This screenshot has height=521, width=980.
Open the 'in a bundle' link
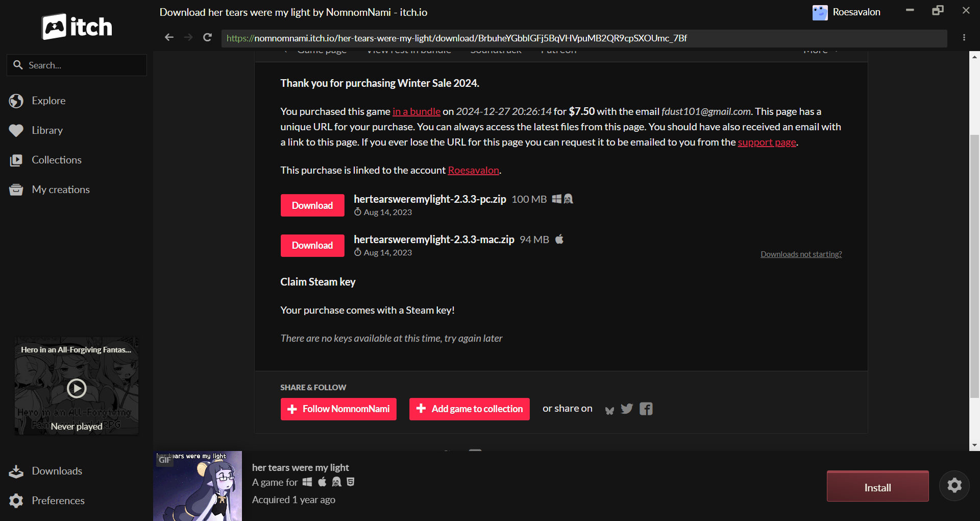click(416, 111)
